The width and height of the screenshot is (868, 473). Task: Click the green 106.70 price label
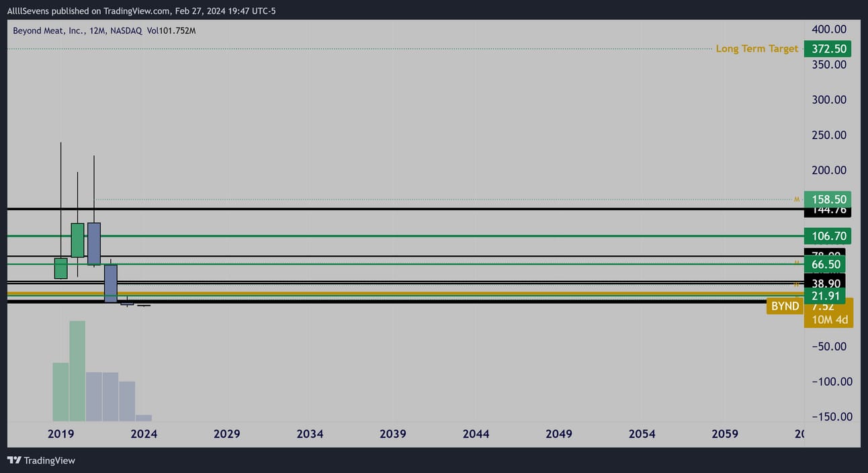pyautogui.click(x=827, y=236)
